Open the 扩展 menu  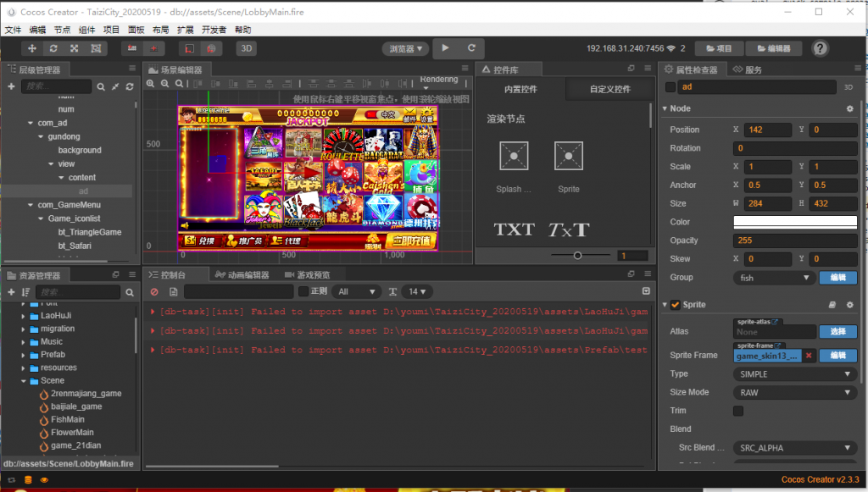click(186, 30)
